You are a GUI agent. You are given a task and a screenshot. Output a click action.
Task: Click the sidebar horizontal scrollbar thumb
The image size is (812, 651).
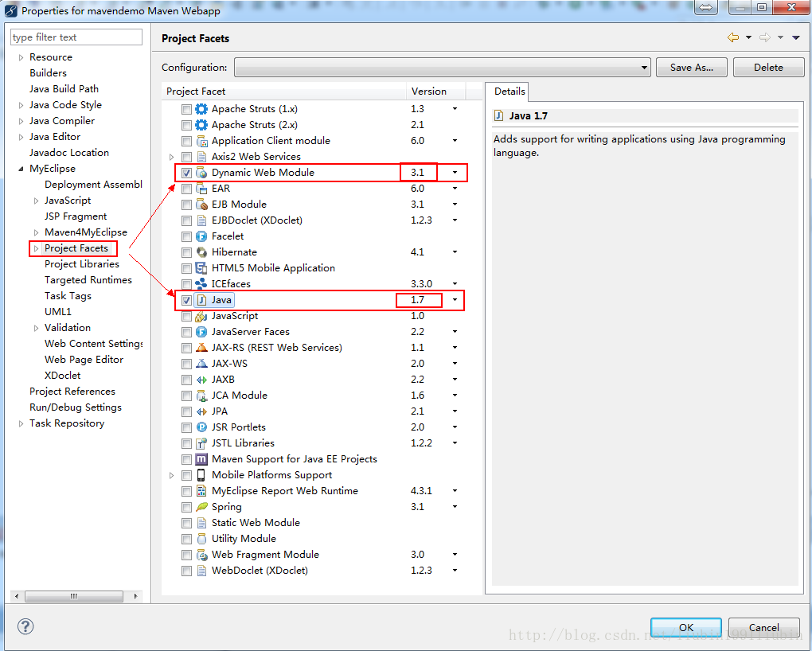tap(74, 596)
